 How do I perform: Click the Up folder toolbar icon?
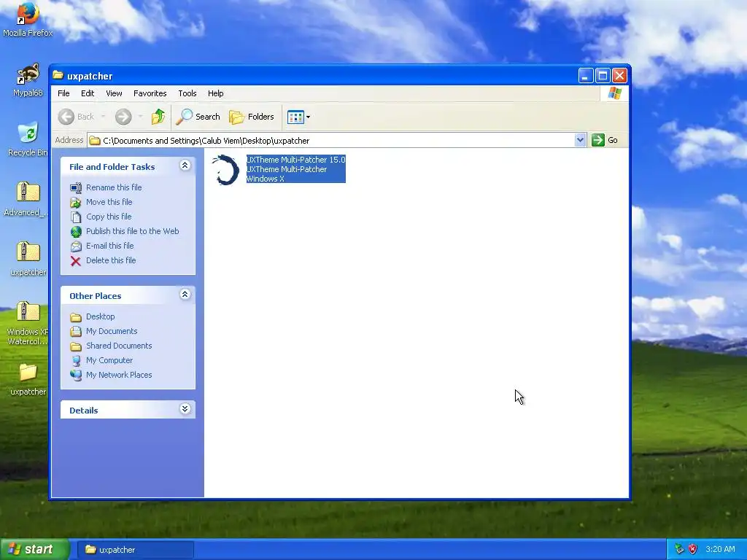pyautogui.click(x=158, y=117)
